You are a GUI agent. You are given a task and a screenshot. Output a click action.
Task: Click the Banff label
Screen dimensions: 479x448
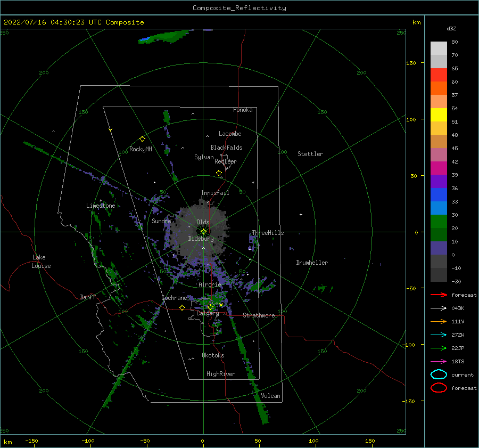pos(88,297)
